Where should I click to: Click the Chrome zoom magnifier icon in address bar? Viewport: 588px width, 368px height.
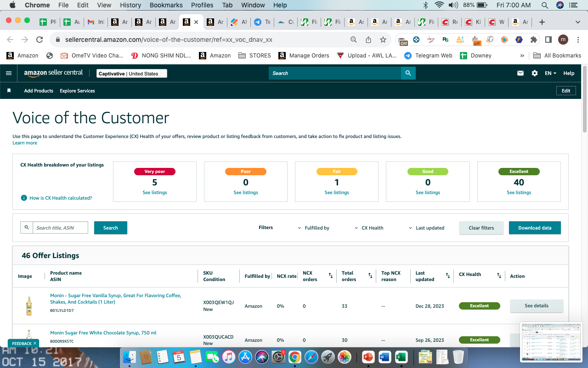tap(354, 40)
